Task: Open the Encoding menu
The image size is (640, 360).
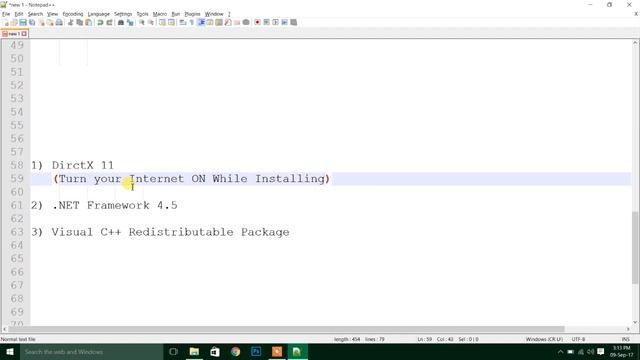Action: click(x=73, y=14)
